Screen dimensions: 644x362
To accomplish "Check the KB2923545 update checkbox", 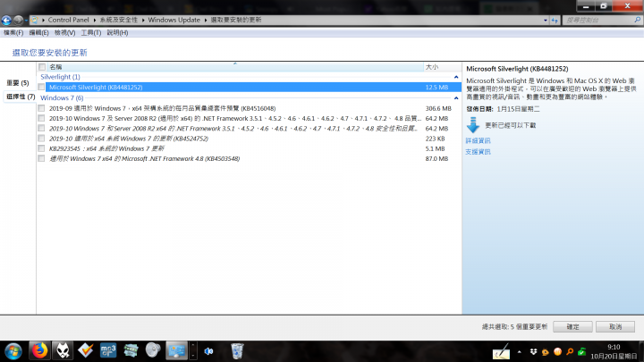I will tap(41, 148).
